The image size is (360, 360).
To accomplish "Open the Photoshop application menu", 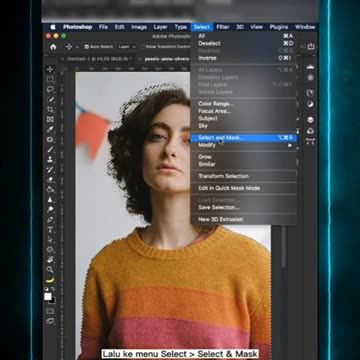I will [x=77, y=27].
